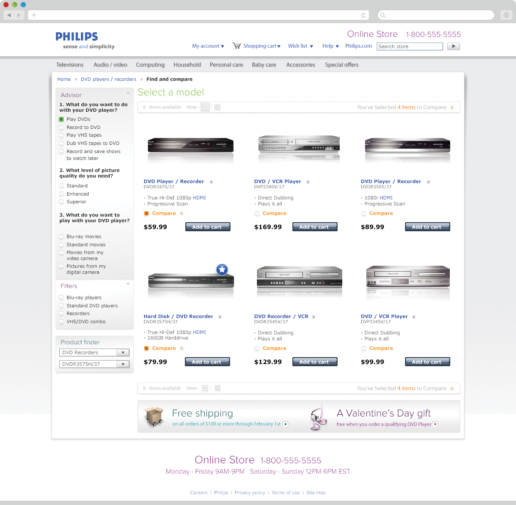Viewport: 516px width, 505px height.
Task: Open Philips.com link
Action: point(358,46)
